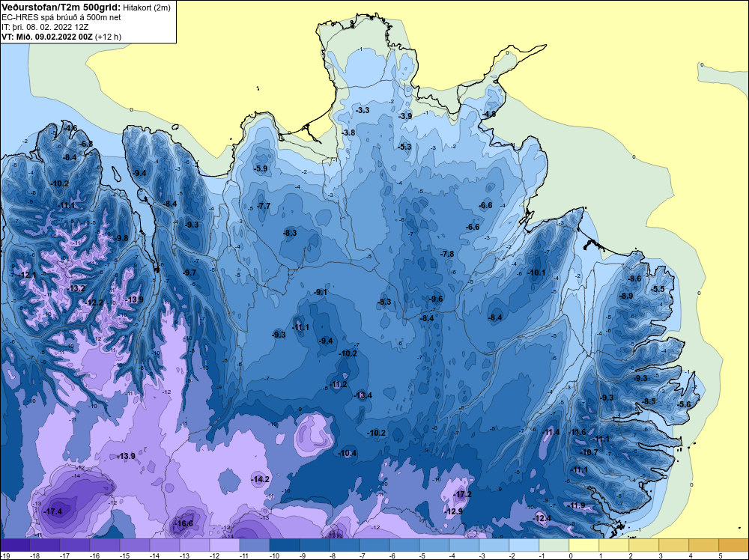
Task: Click the -3.3 temperature value
Action: point(363,110)
